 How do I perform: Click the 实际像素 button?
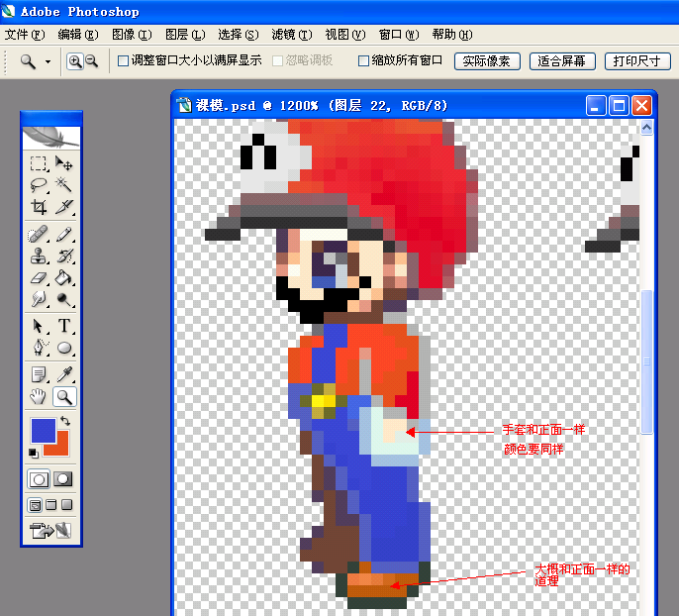click(x=487, y=61)
